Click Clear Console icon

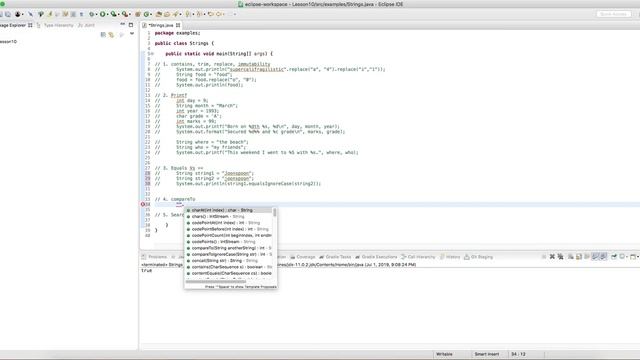coord(571,256)
